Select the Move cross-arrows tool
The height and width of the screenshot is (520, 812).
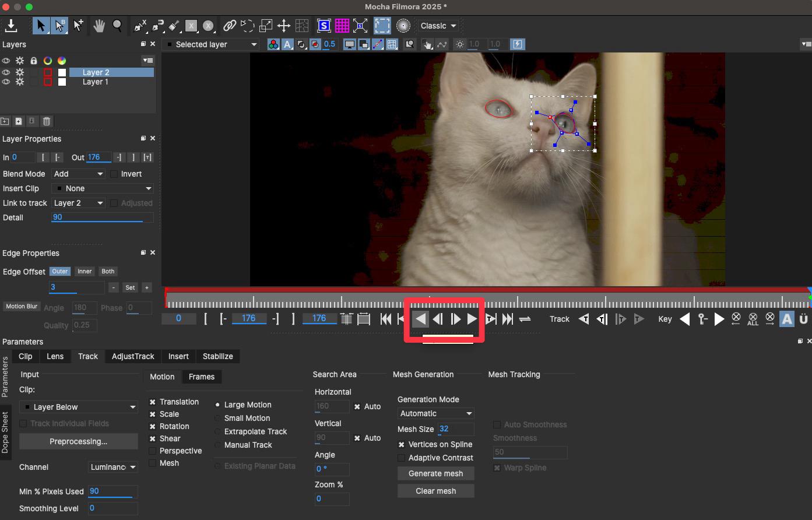[x=284, y=26]
